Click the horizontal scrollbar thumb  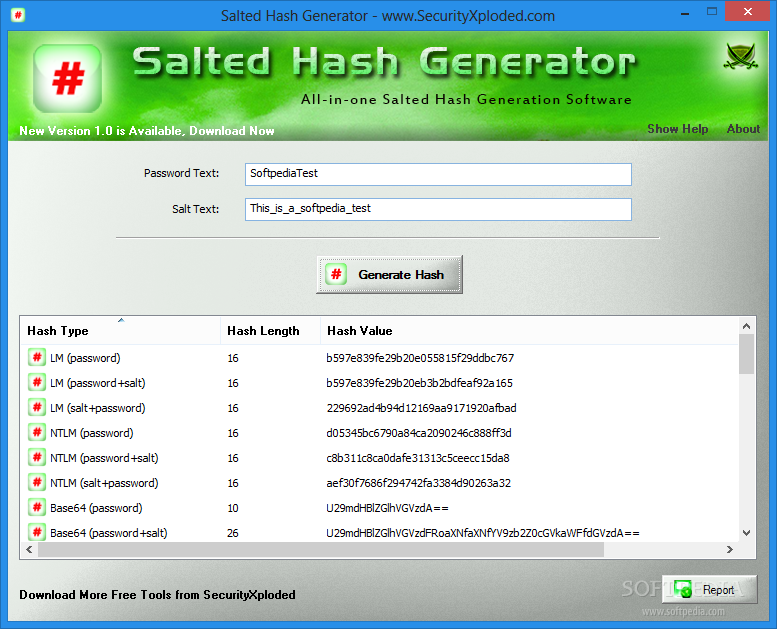[x=321, y=549]
